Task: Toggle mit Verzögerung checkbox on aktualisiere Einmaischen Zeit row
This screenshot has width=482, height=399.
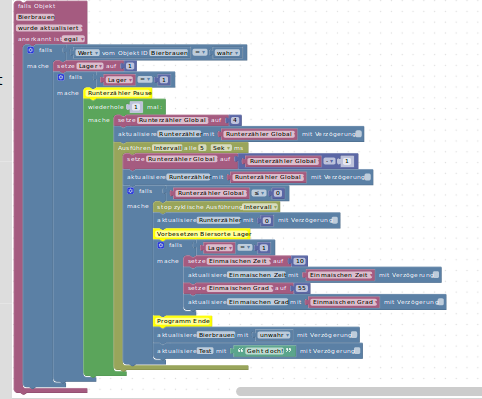Action: [436, 275]
